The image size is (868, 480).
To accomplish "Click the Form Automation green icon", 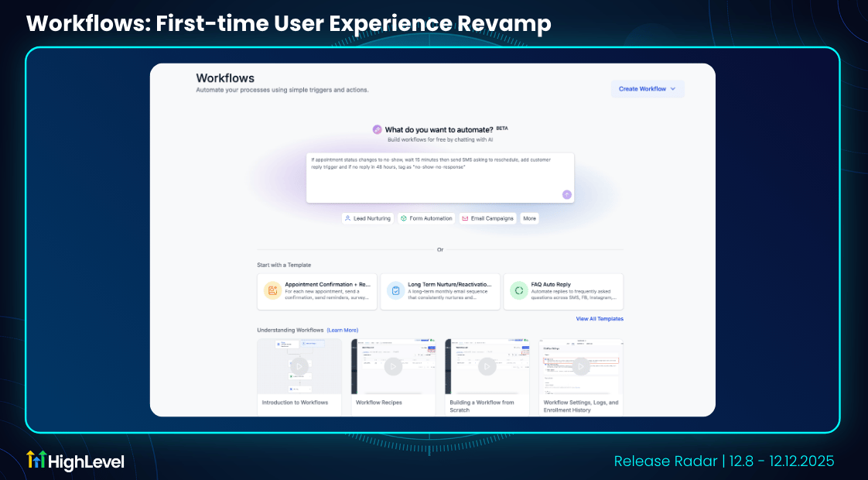I will coord(404,218).
